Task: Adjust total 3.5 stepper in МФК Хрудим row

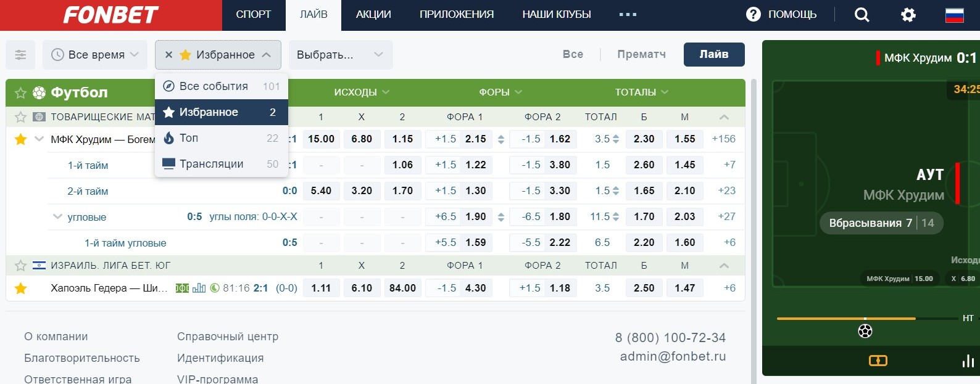Action: point(615,139)
